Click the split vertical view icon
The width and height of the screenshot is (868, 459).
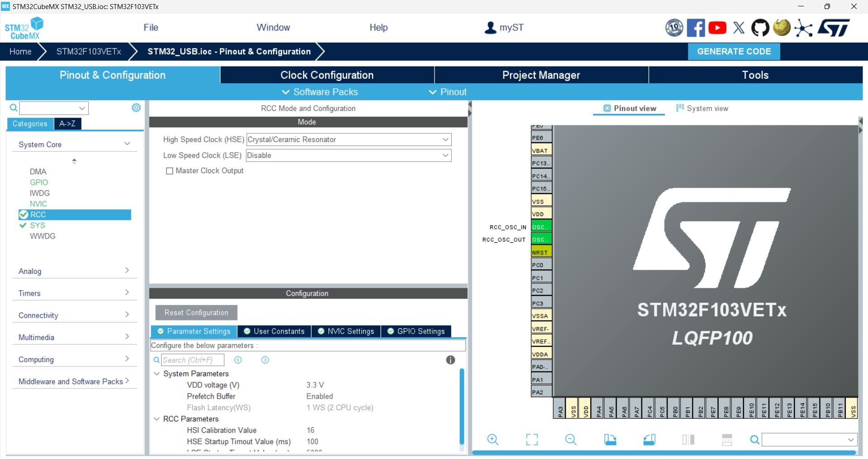[688, 440]
